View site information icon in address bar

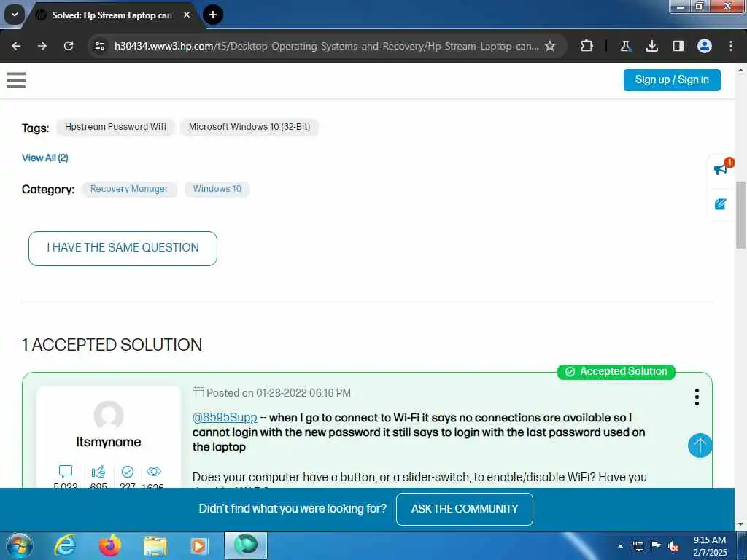click(x=99, y=46)
